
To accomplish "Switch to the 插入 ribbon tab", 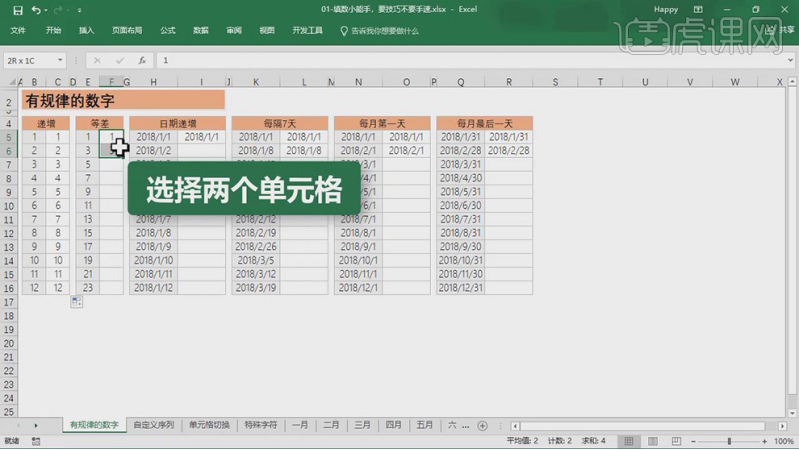I will [x=87, y=31].
